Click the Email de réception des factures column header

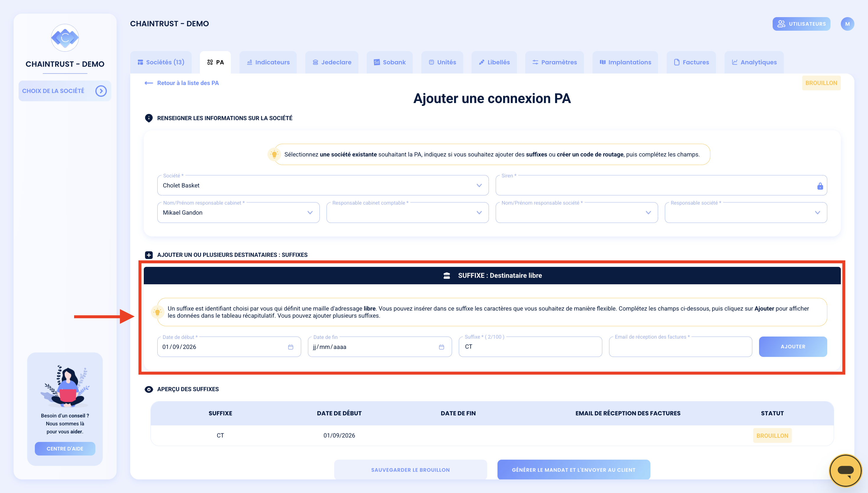pos(628,413)
